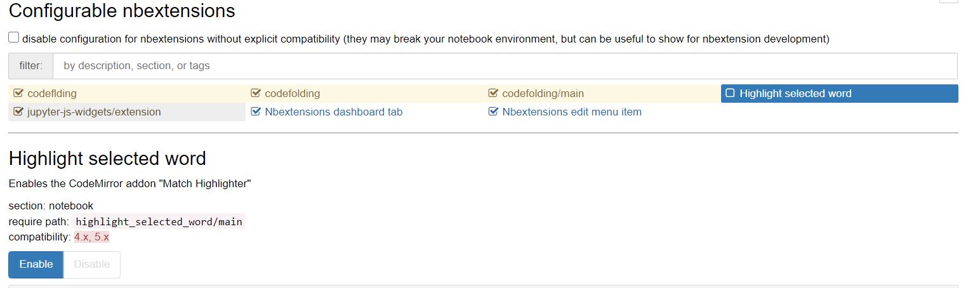Click the empty checkbox icon on Highlight selected word
980x288 pixels.
point(730,94)
